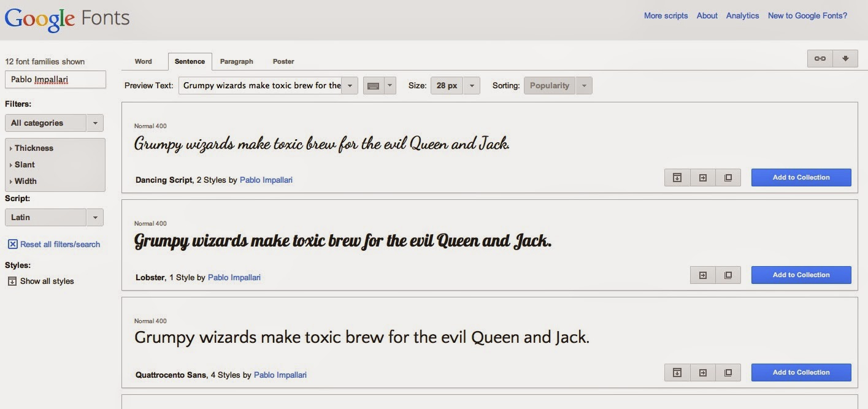The image size is (868, 409).
Task: Open the Analytics link
Action: point(743,16)
